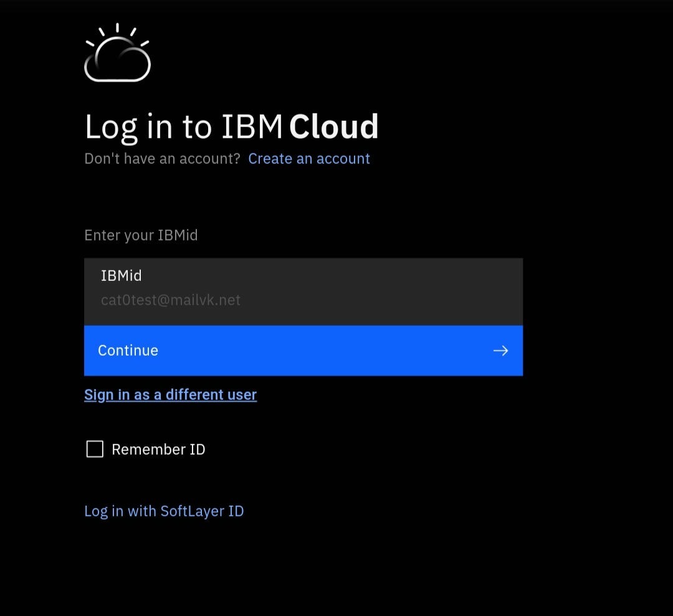673x616 pixels.
Task: Click the Log in to IBM Cloud heading
Action: click(231, 126)
